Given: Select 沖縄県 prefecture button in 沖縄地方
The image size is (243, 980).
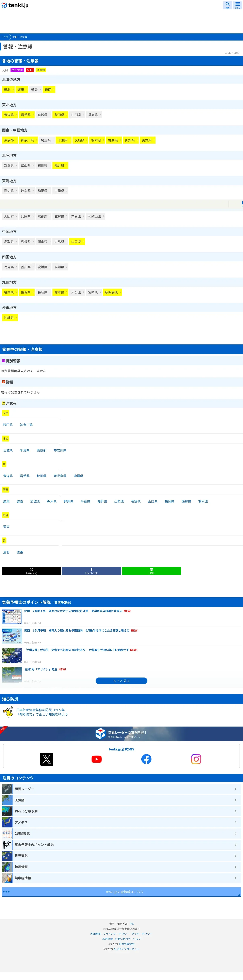Looking at the screenshot, I should pyautogui.click(x=10, y=318).
